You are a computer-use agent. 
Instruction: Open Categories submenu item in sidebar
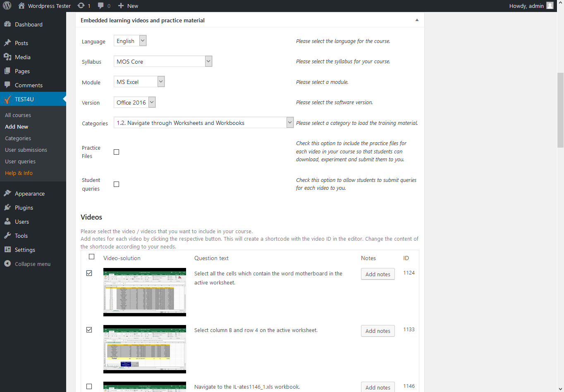coord(18,138)
